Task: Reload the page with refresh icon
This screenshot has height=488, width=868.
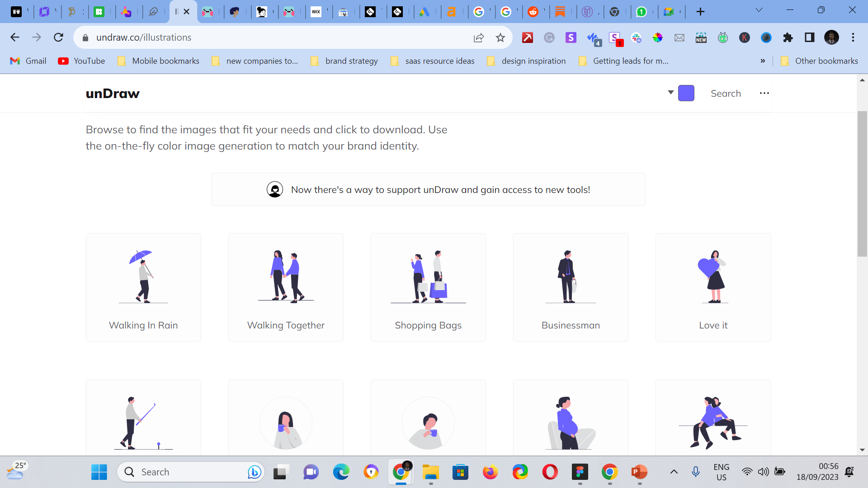Action: coord(58,38)
